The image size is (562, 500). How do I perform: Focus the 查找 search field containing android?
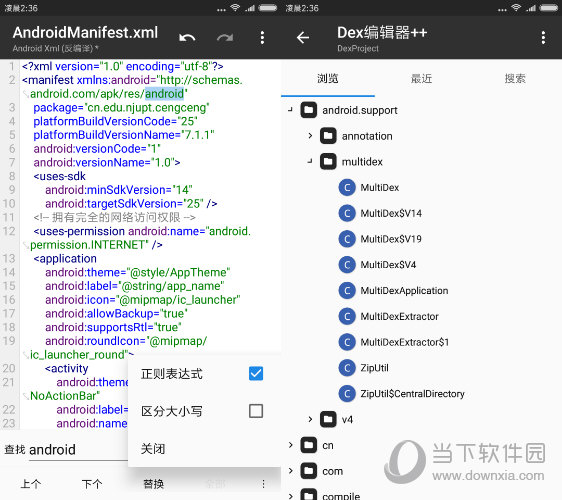78,450
